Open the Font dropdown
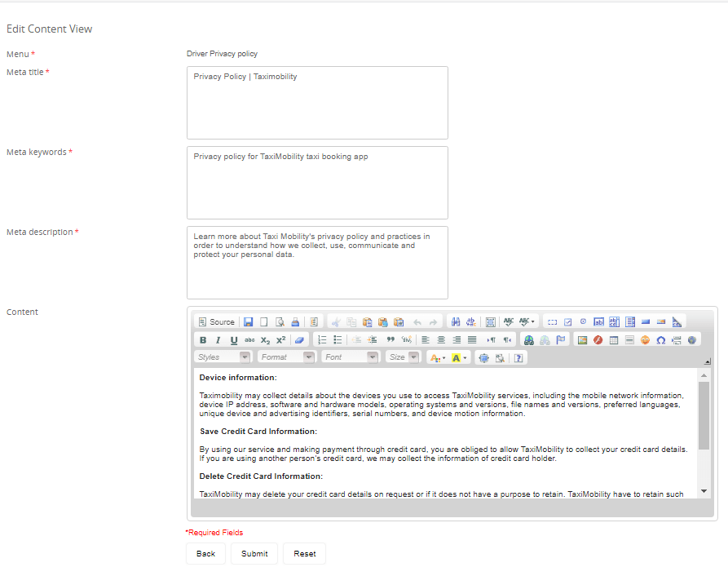 tap(350, 357)
